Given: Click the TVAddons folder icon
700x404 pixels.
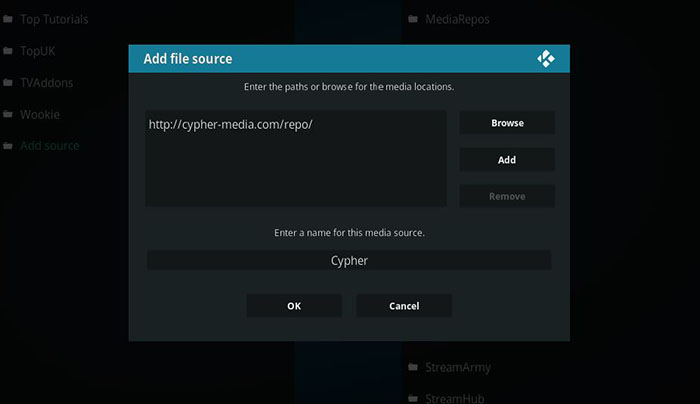Looking at the screenshot, I should 8,82.
